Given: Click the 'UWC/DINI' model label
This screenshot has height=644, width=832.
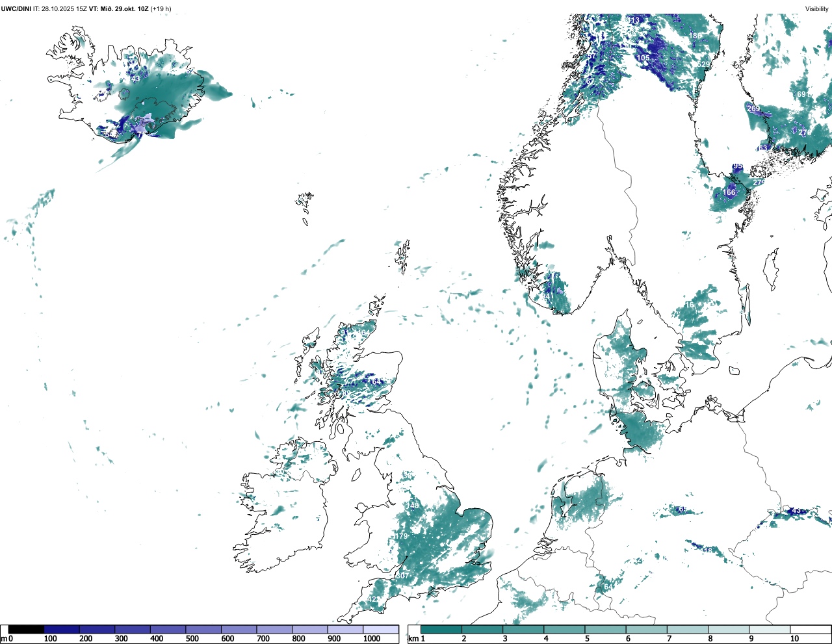Looking at the screenshot, I should pyautogui.click(x=16, y=9).
